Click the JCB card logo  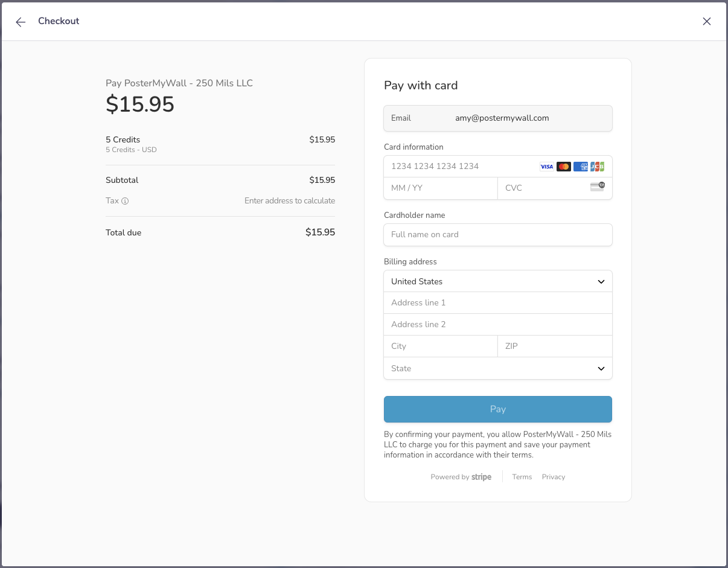pyautogui.click(x=597, y=167)
